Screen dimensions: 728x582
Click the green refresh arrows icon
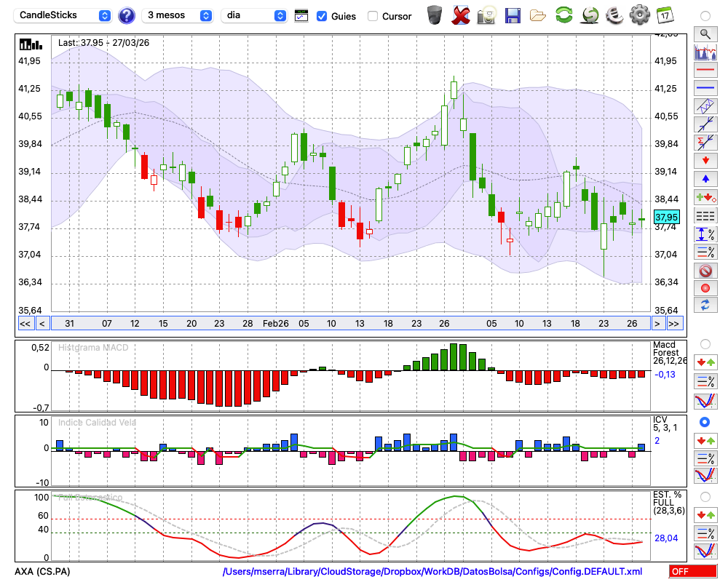click(563, 15)
